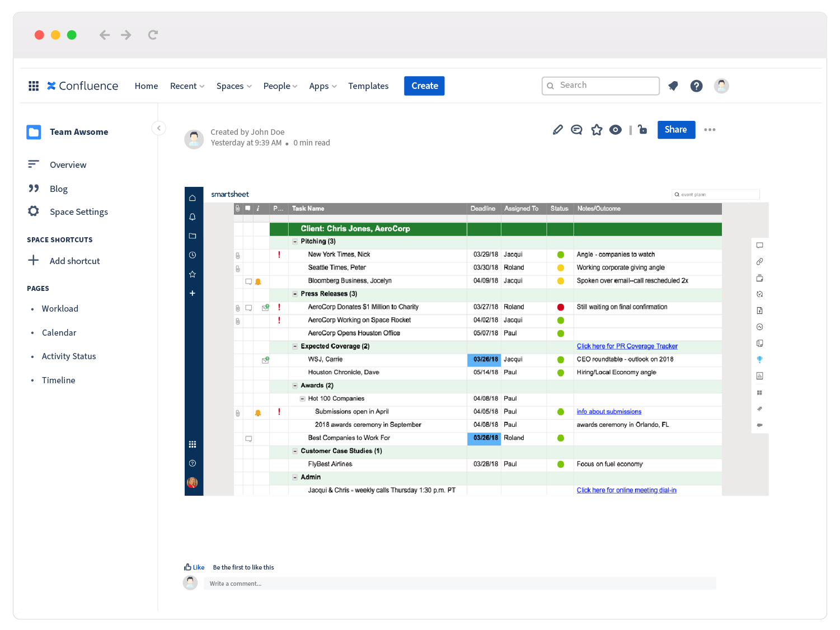Open Smartsheet launcher grid icon

193,444
